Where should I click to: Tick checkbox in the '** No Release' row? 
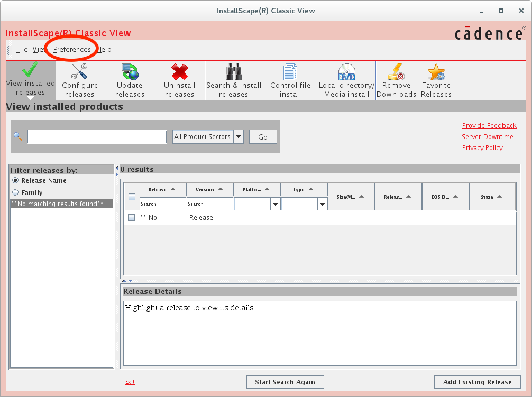(x=131, y=217)
